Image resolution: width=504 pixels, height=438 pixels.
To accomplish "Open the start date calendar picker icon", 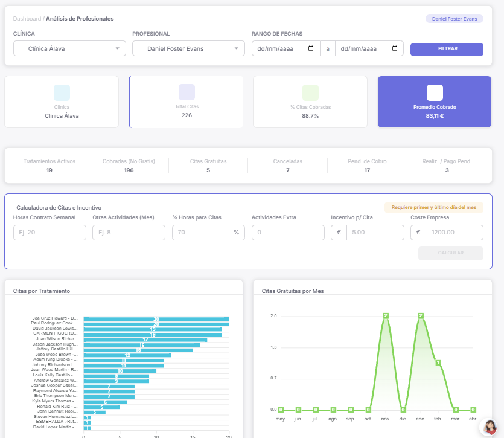I will point(311,49).
